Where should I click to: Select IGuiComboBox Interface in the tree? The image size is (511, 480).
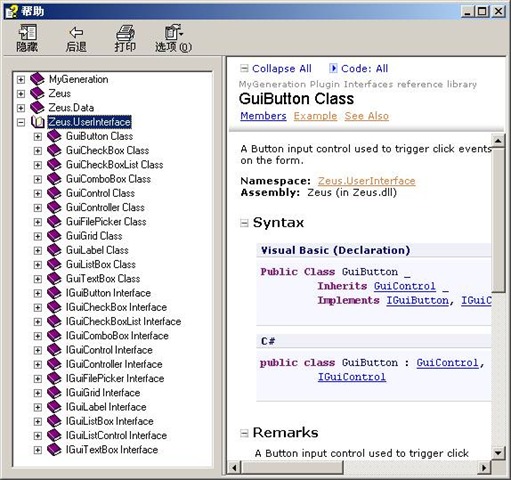click(117, 336)
